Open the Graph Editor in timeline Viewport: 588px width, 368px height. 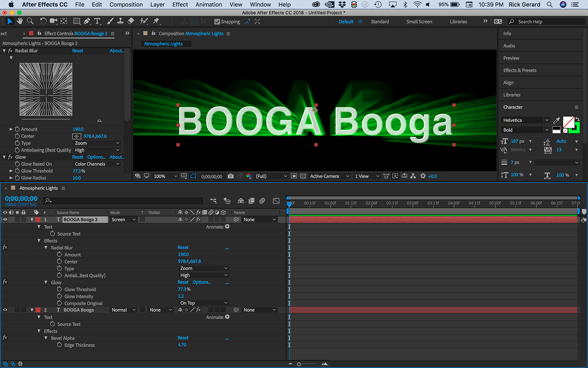276,201
